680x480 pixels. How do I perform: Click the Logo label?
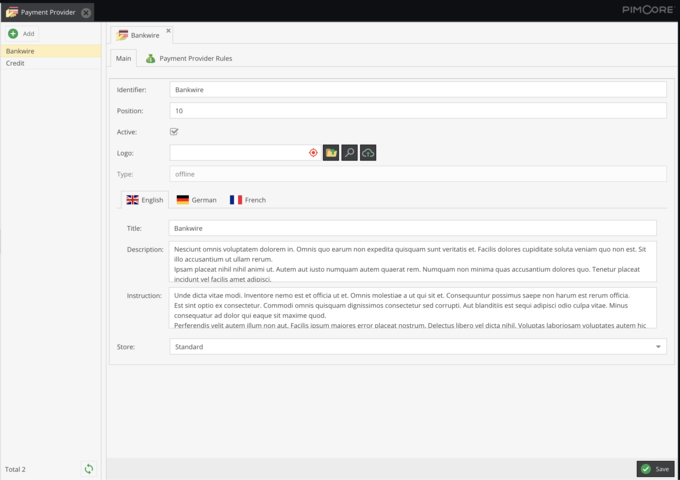pyautogui.click(x=125, y=153)
